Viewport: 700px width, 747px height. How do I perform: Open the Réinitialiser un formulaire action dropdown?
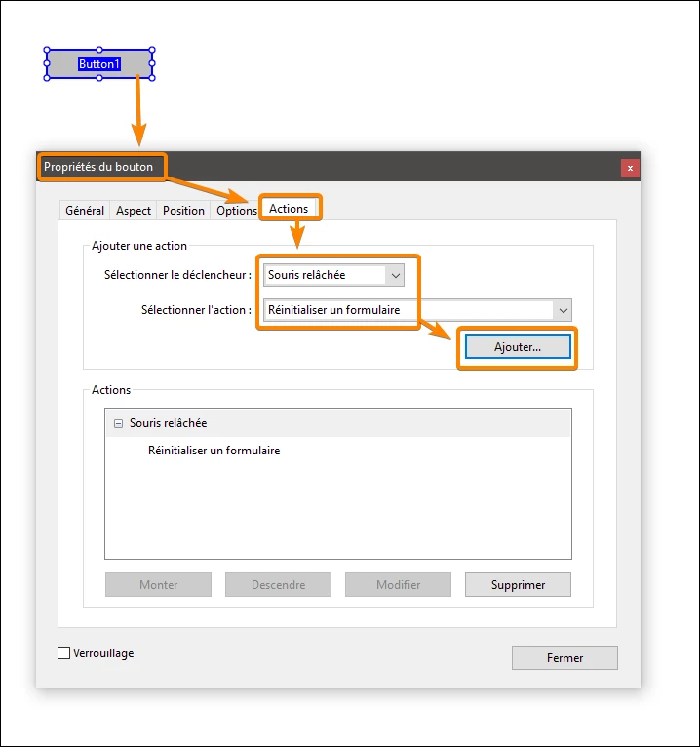click(417, 310)
